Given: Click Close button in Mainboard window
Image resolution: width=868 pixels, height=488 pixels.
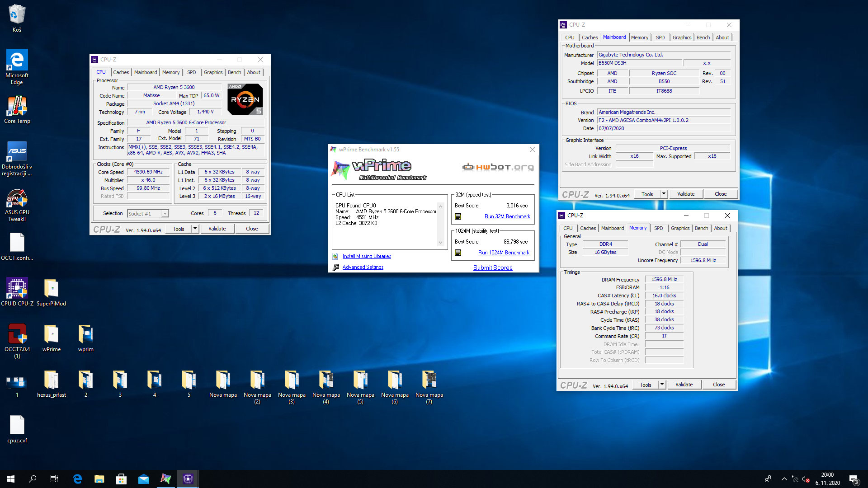Looking at the screenshot, I should tap(721, 194).
